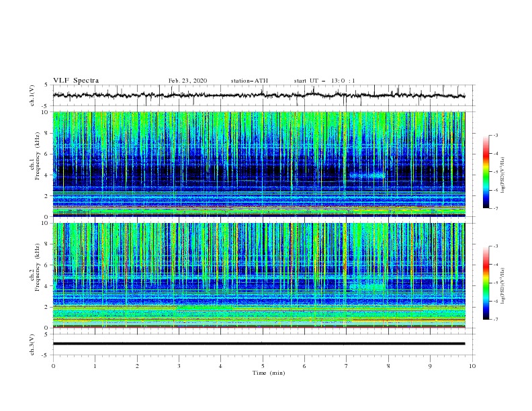Click time axis tick label "3"

179,366
